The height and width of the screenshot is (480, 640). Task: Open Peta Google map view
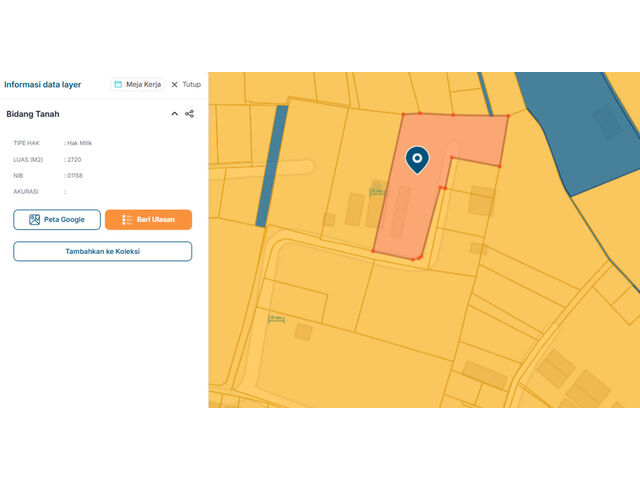click(57, 220)
